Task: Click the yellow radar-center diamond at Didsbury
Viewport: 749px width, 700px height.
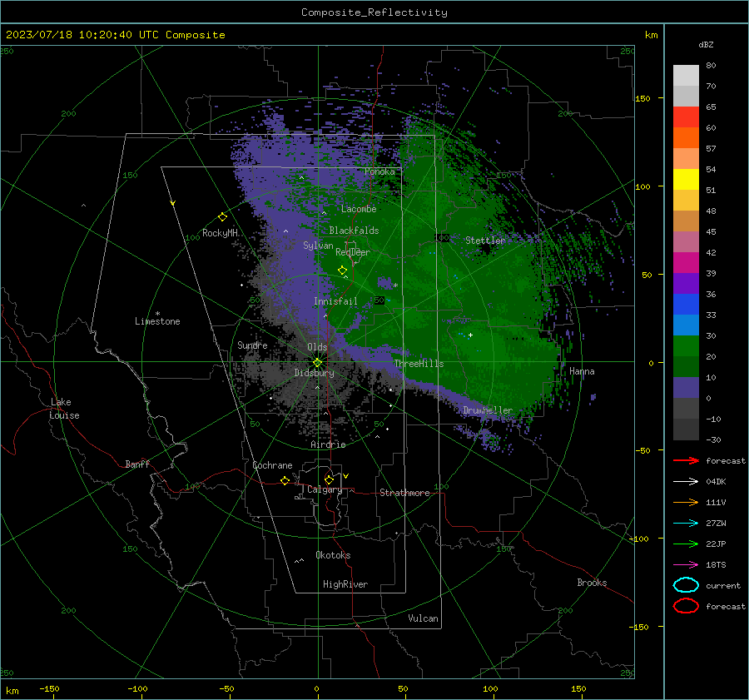Action: click(x=317, y=363)
